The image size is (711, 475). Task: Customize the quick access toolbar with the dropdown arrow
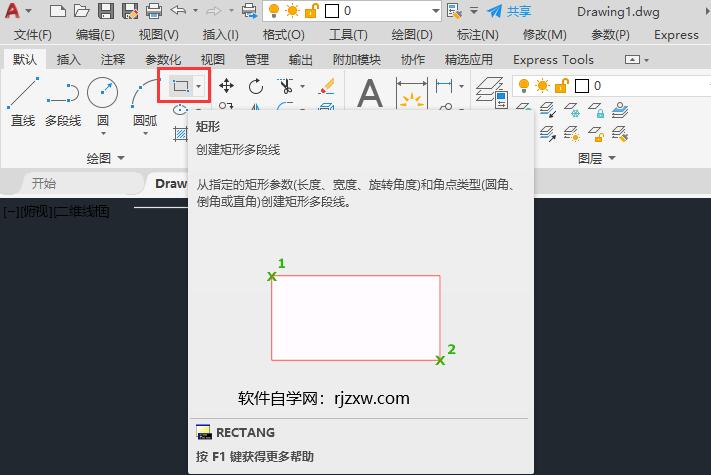coord(473,10)
